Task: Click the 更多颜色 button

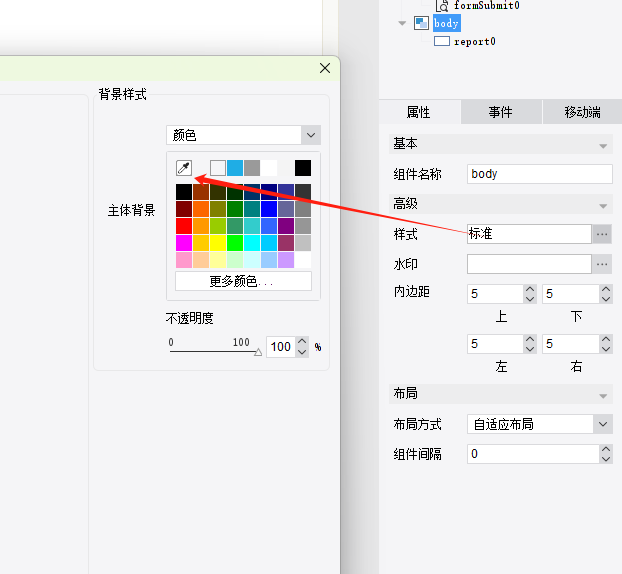Action: click(x=243, y=281)
